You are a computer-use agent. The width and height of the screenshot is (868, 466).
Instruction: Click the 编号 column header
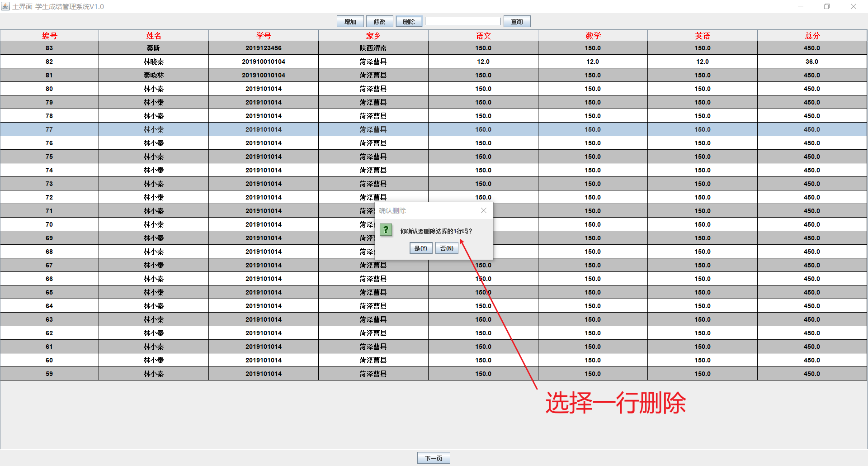[x=49, y=36]
